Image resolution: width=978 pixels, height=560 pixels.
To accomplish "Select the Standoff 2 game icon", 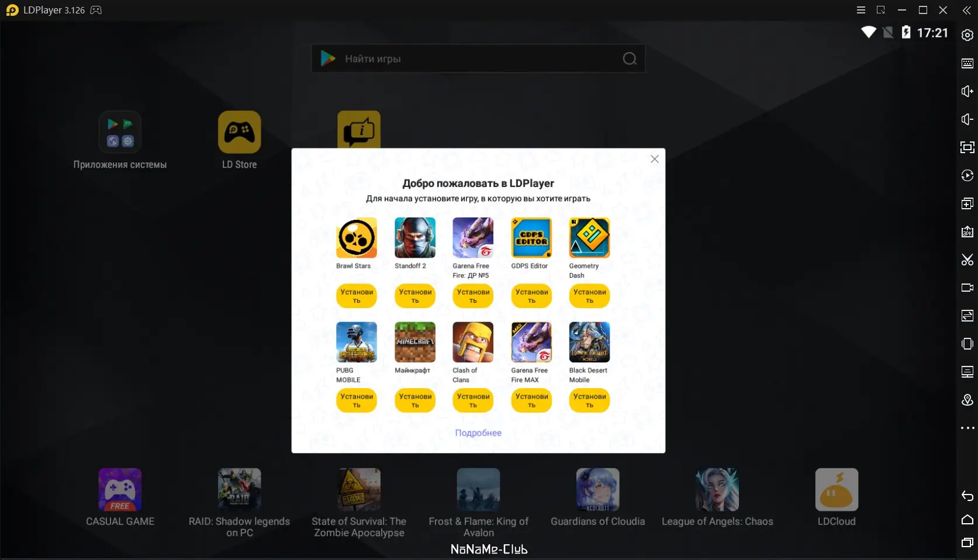I will coord(415,238).
